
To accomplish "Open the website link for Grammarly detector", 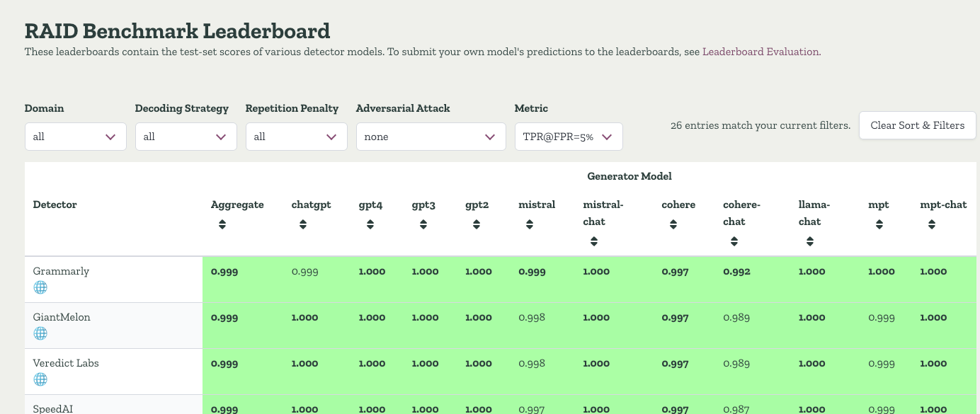I will [40, 287].
